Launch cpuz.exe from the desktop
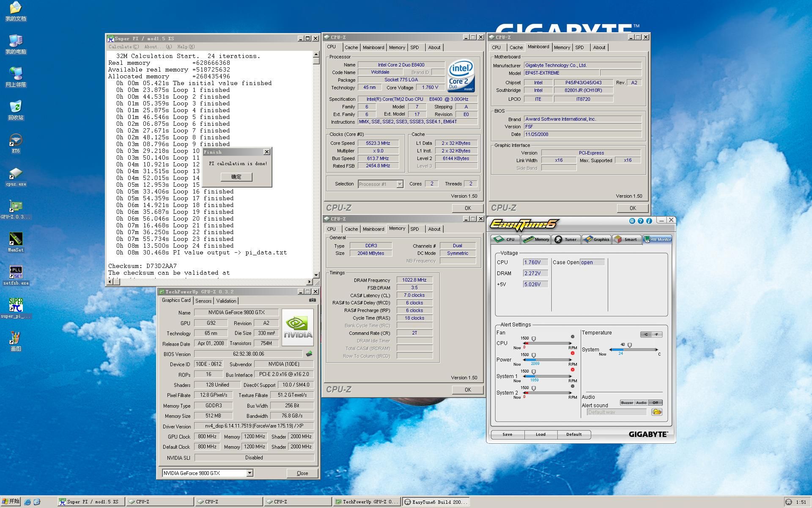This screenshot has height=508, width=812. [x=16, y=177]
